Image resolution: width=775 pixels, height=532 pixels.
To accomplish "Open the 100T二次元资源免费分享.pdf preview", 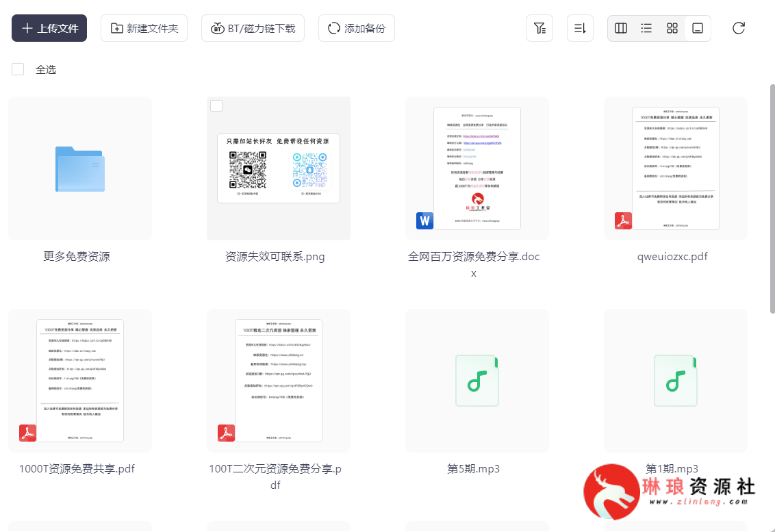I will (x=279, y=380).
